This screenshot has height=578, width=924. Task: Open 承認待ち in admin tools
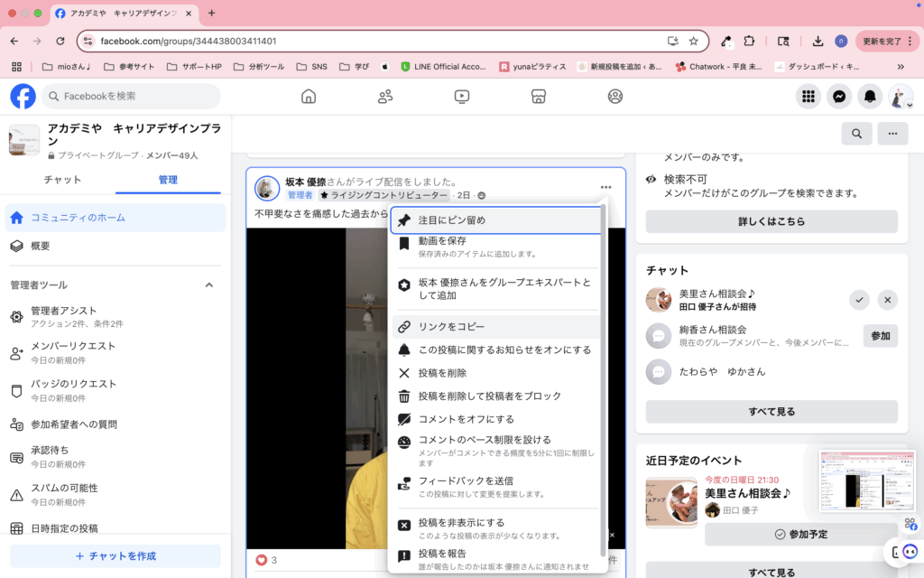pyautogui.click(x=115, y=456)
